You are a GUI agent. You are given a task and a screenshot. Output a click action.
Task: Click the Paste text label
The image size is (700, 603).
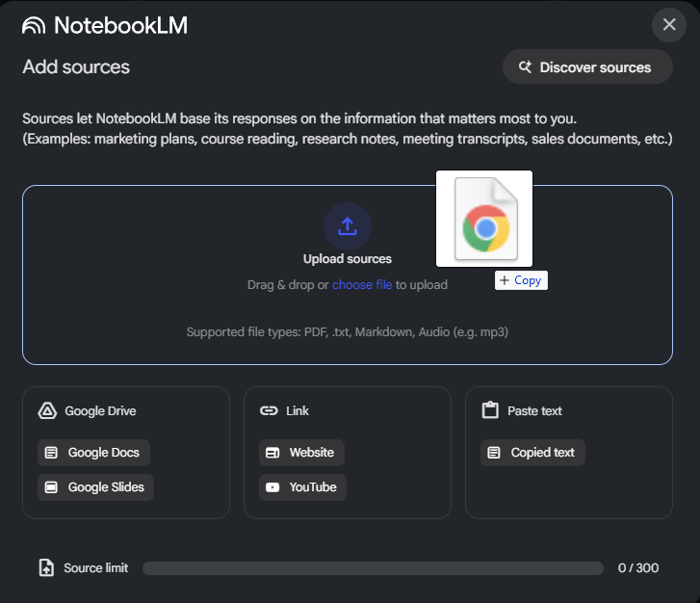tap(534, 411)
